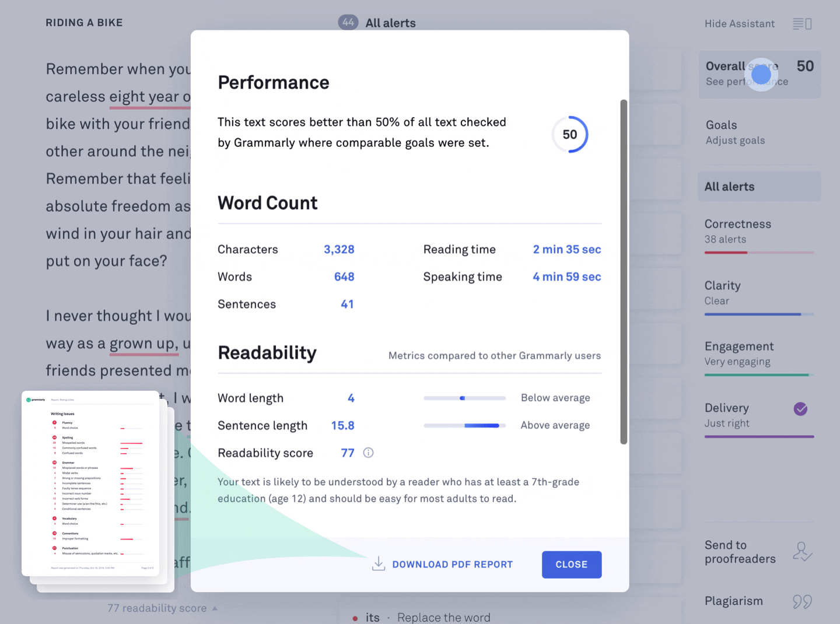Viewport: 840px width, 624px height.
Task: Click the Performance dialog scrollbar
Action: pos(624,271)
